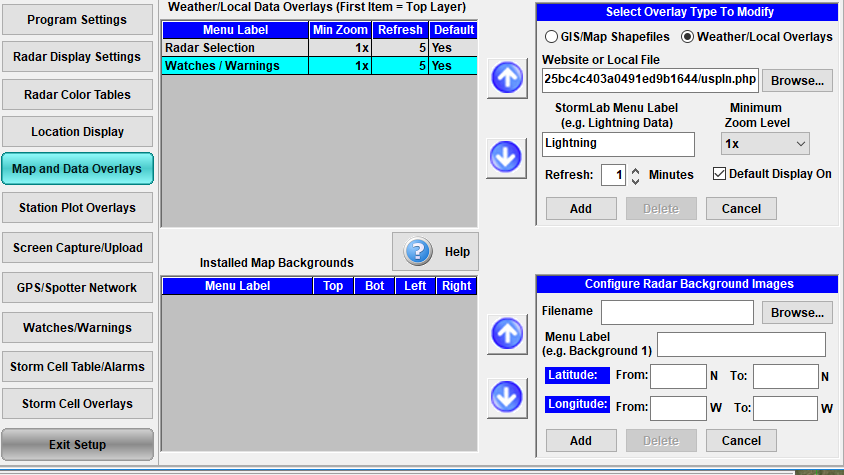Viewport: 844px width, 475px height.
Task: Click Menu Label header in overlays table
Action: pos(235,30)
